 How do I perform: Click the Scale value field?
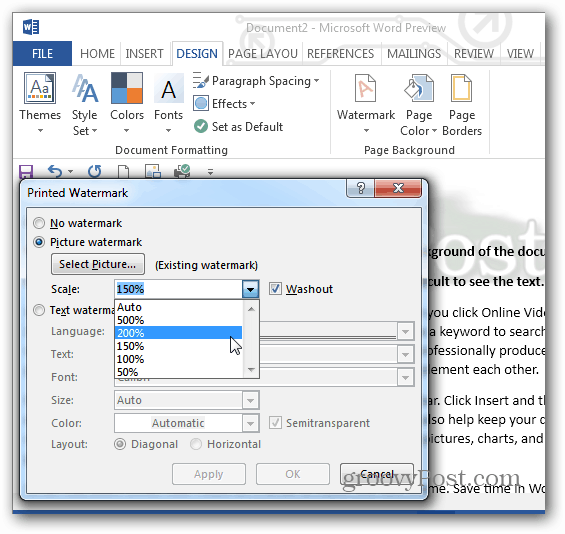pos(179,289)
